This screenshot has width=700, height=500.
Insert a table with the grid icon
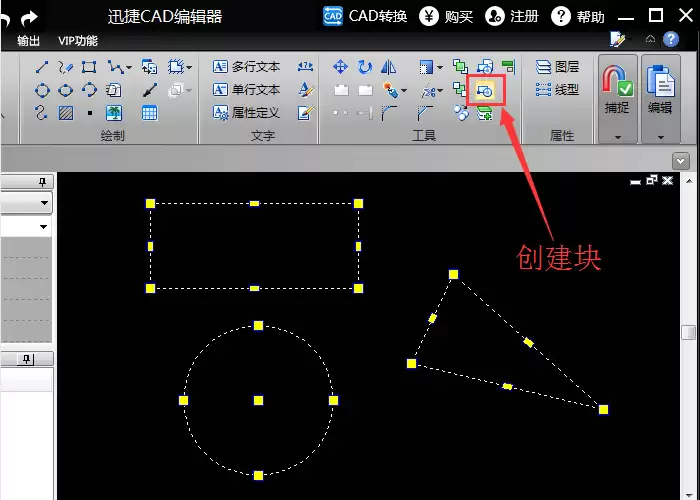149,113
